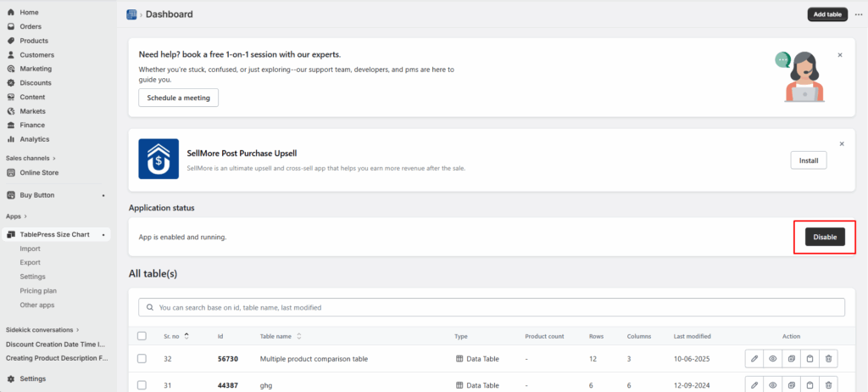The width and height of the screenshot is (868, 392).
Task: Duplicate the Multiple product comparison table
Action: (x=792, y=359)
